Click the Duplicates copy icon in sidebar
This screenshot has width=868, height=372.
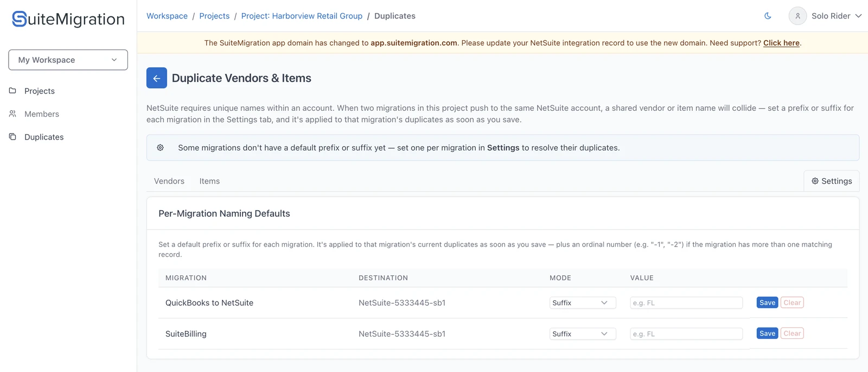tap(12, 137)
